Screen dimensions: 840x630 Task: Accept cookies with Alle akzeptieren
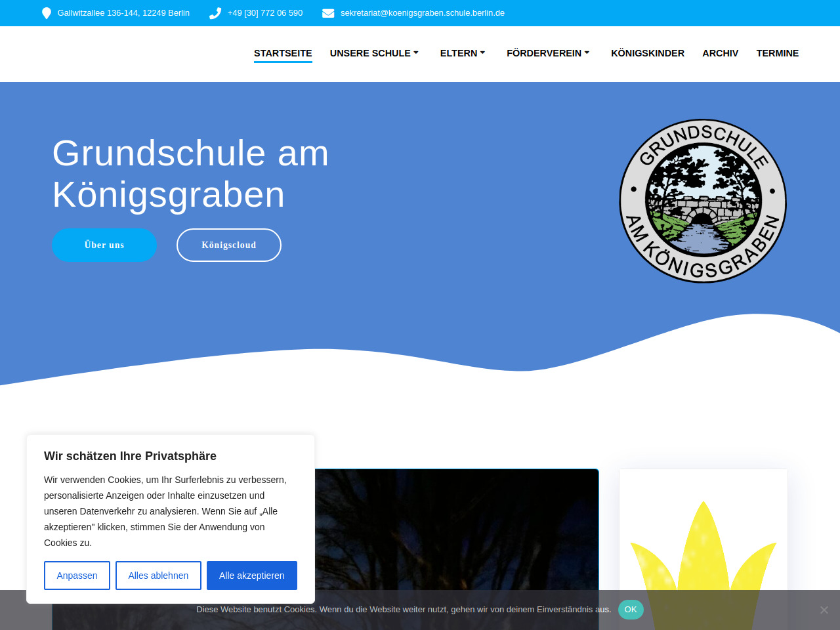coord(251,576)
